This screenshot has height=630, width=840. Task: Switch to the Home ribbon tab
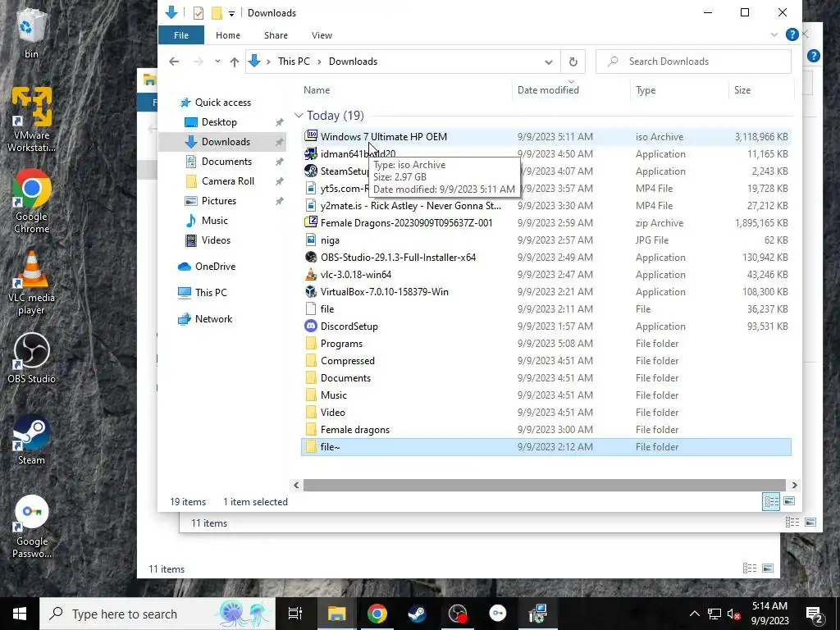(228, 35)
